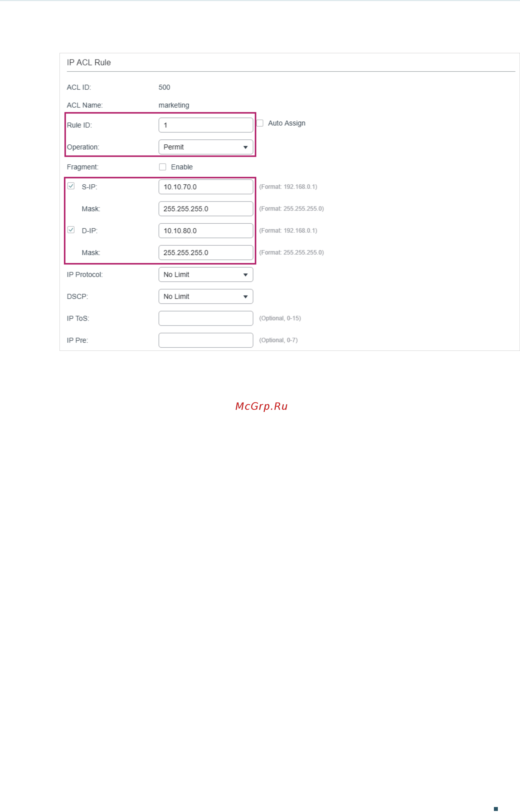Expand the DSCP dropdown

coord(206,297)
